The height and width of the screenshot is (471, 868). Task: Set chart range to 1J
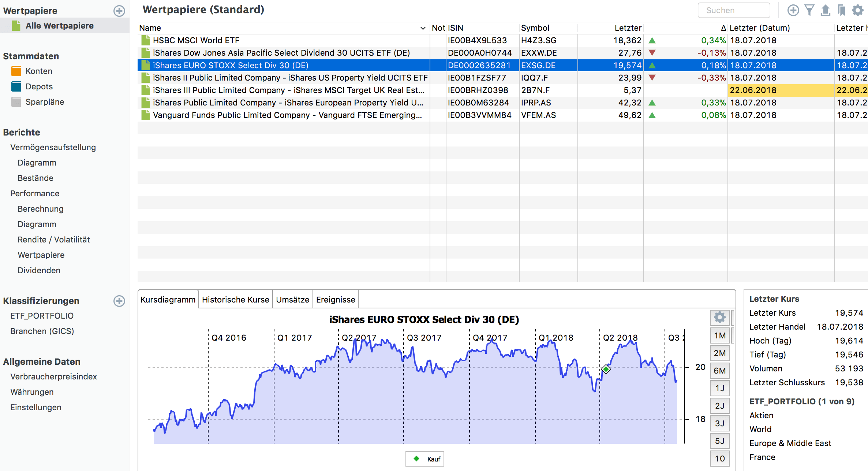pyautogui.click(x=719, y=388)
